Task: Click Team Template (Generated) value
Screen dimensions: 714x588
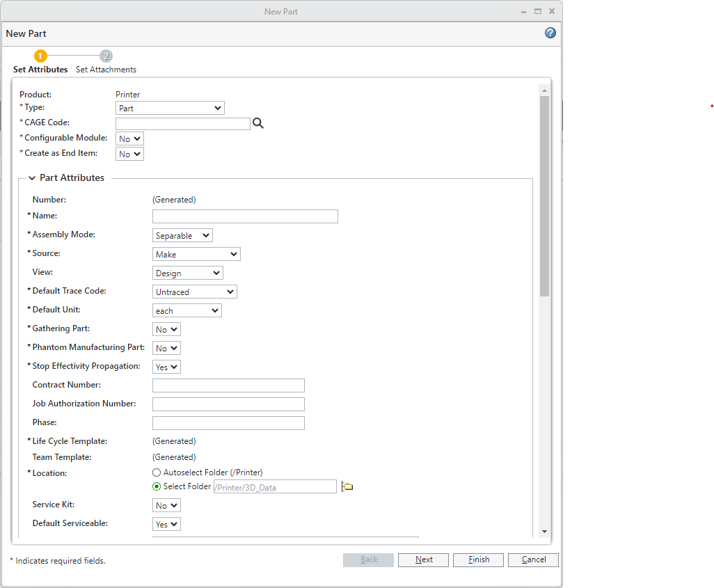Action: [175, 456]
